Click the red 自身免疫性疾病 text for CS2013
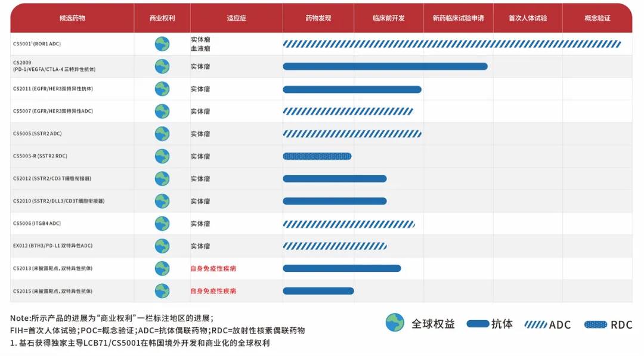 [213, 269]
